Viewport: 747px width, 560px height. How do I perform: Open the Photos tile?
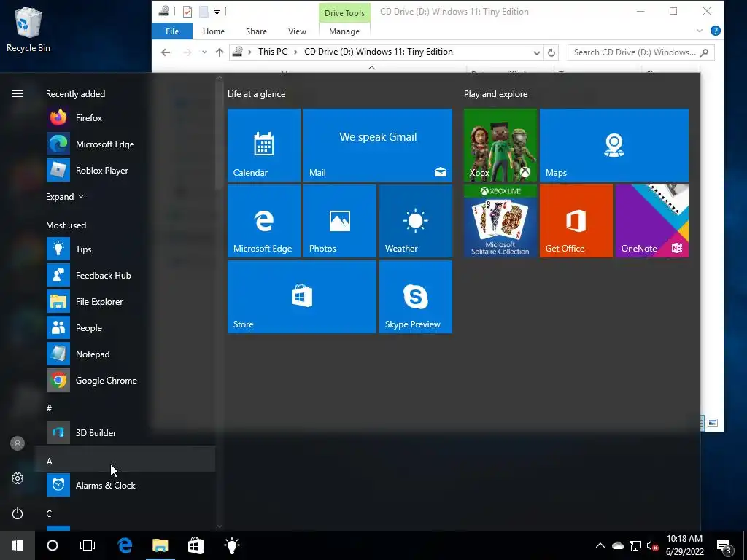340,221
